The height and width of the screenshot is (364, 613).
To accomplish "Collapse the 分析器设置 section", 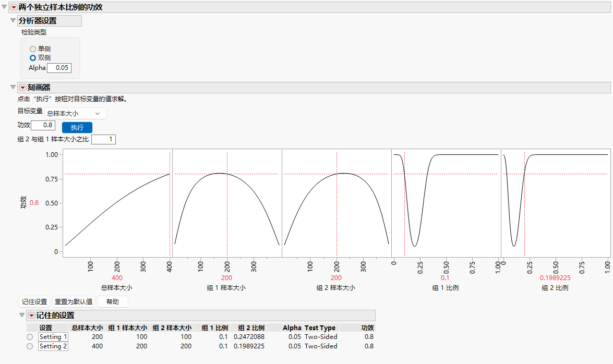I will (13, 20).
